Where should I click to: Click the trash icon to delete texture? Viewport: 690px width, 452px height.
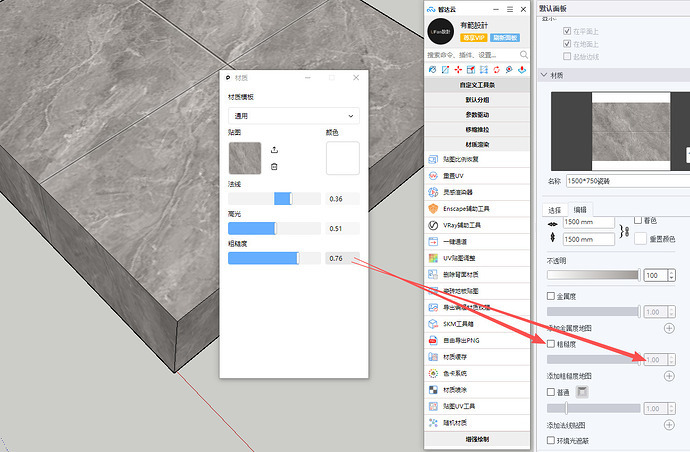point(275,166)
